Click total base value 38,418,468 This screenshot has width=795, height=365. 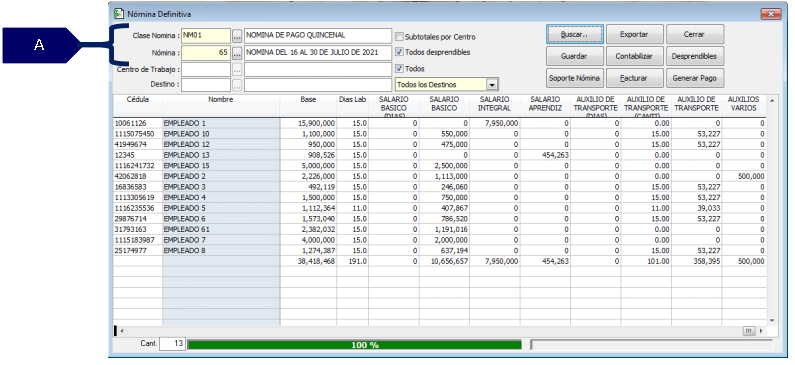(x=308, y=262)
